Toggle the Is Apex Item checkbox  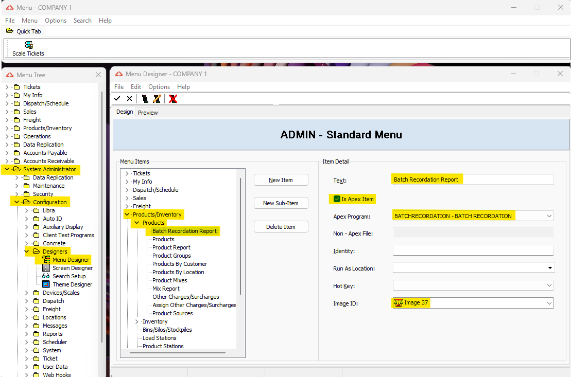337,199
